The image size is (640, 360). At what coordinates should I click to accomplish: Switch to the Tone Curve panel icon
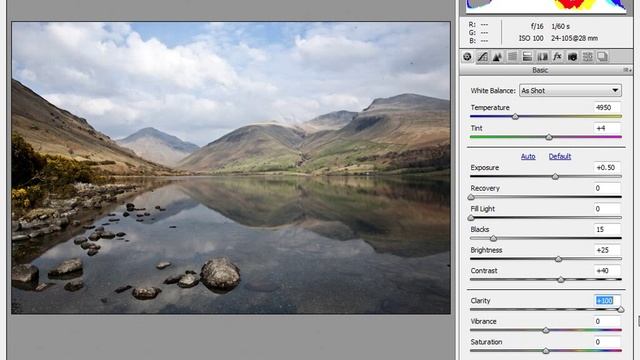pos(482,57)
